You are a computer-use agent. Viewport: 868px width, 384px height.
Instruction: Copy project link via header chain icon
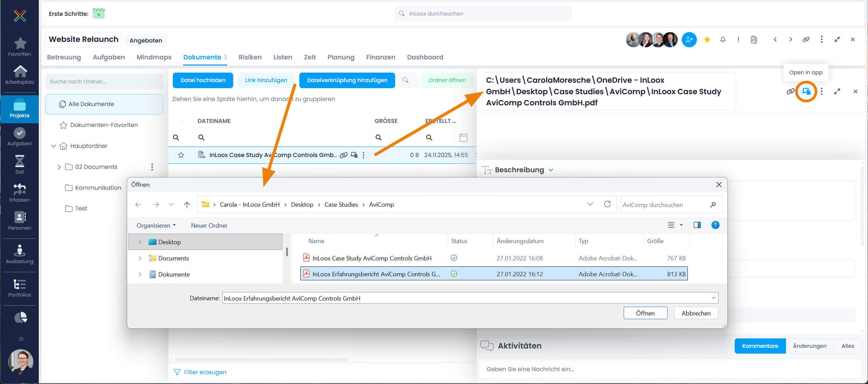click(x=806, y=40)
